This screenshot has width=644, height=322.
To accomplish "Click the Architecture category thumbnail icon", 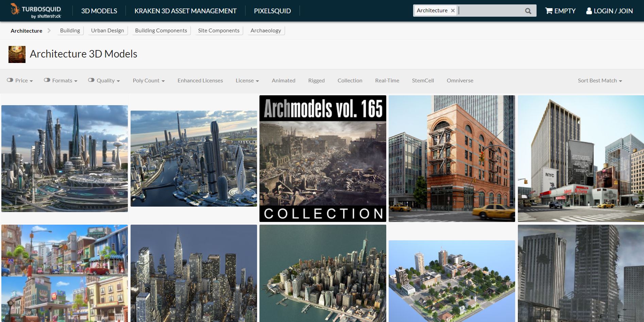I will point(17,54).
